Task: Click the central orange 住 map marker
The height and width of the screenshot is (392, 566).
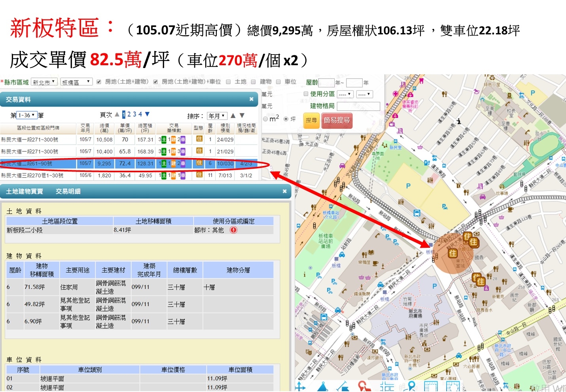Action: click(453, 253)
